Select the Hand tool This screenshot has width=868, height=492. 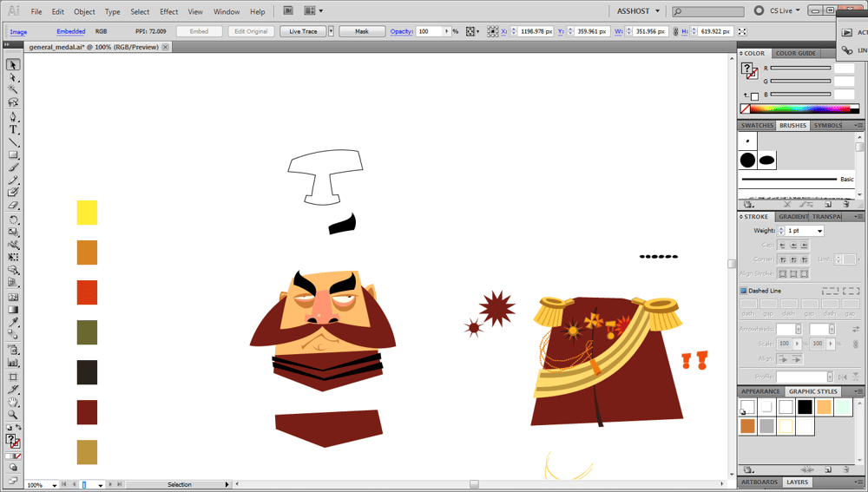point(13,403)
